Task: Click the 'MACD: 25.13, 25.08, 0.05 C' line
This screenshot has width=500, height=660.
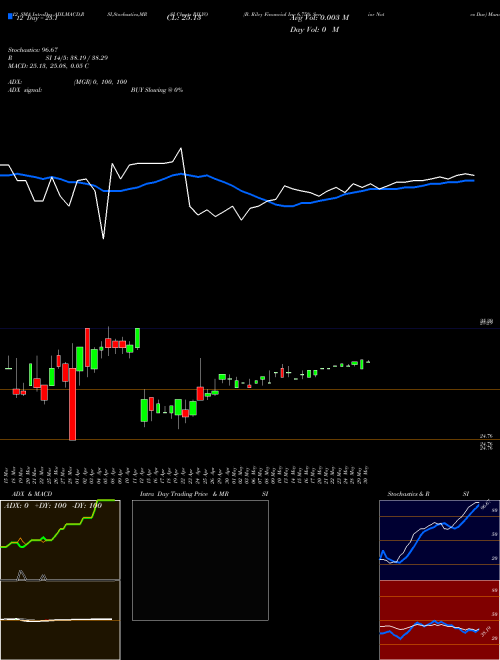Action: tap(48, 66)
